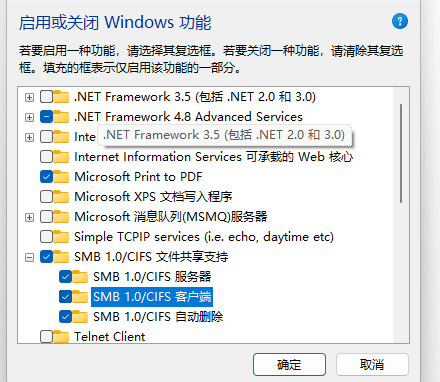Click folder icon beside Simple TCPIP services

coord(61,236)
